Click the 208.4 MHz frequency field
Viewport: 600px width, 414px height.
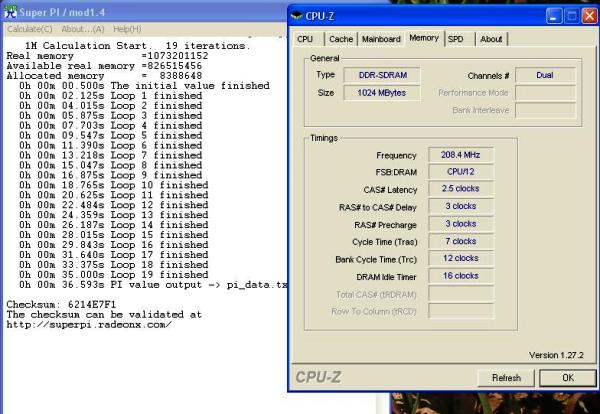pyautogui.click(x=461, y=155)
